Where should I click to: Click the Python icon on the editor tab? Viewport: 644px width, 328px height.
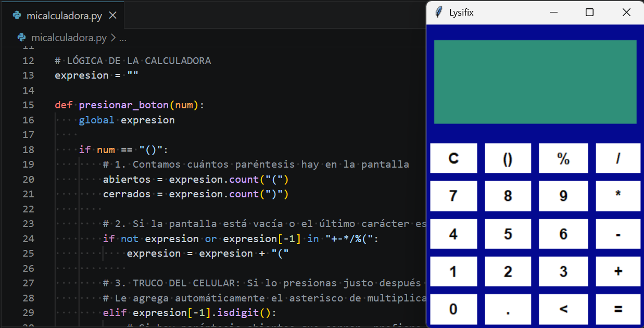coord(18,16)
